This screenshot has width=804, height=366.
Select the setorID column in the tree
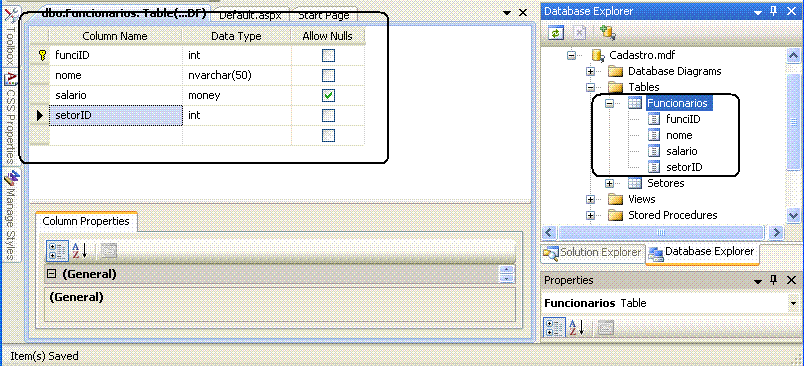click(684, 167)
